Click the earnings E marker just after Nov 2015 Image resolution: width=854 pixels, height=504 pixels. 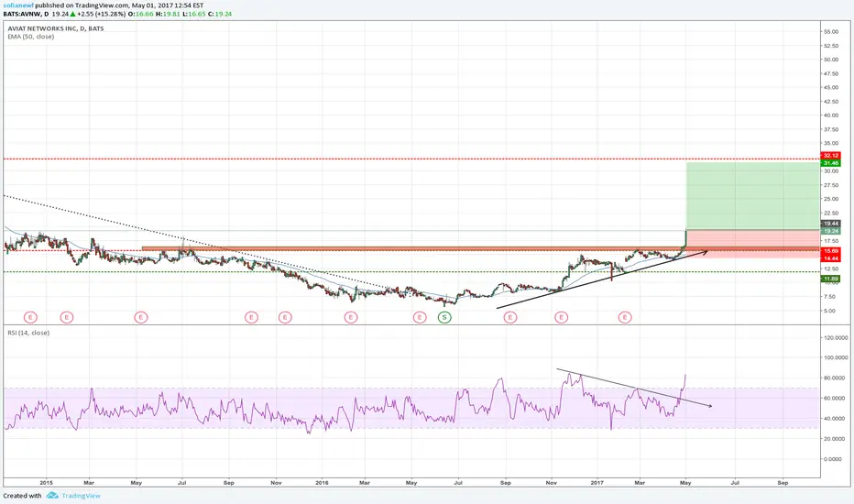pyautogui.click(x=285, y=317)
